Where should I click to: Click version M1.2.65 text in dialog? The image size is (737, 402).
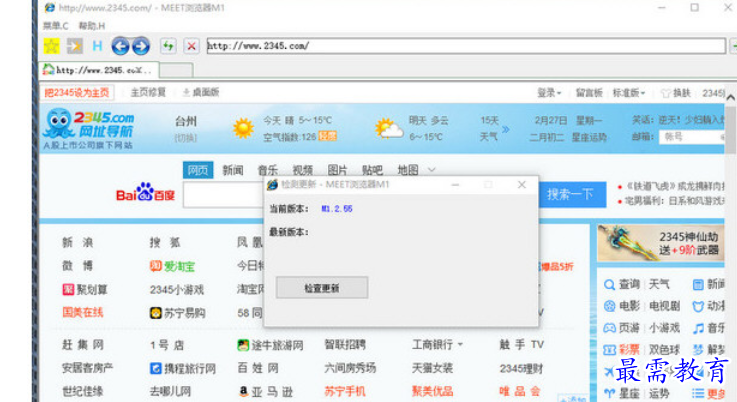337,209
